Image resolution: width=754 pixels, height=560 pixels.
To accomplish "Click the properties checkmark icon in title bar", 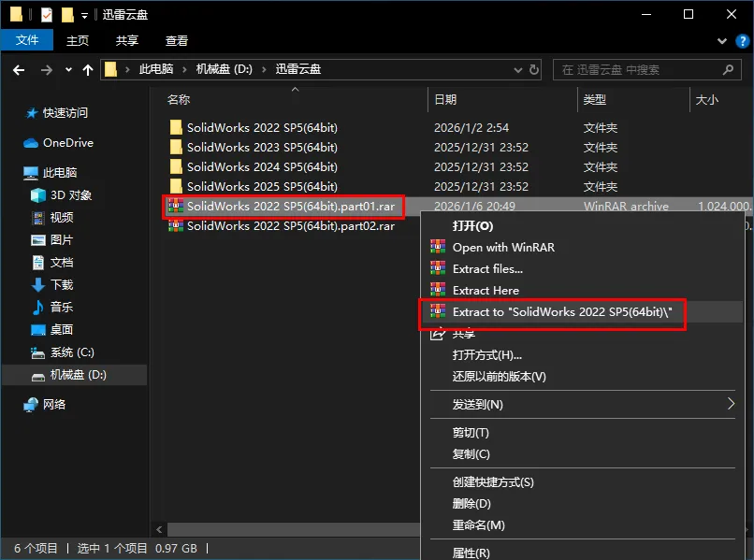I will [x=47, y=15].
